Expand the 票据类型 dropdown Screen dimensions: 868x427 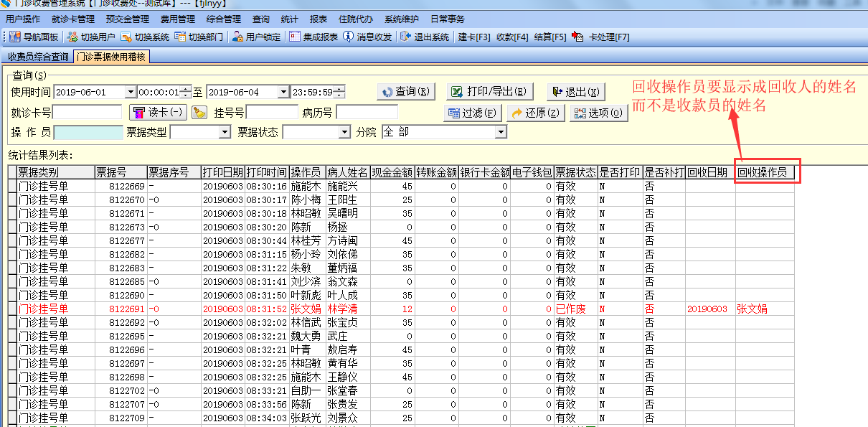coord(225,133)
